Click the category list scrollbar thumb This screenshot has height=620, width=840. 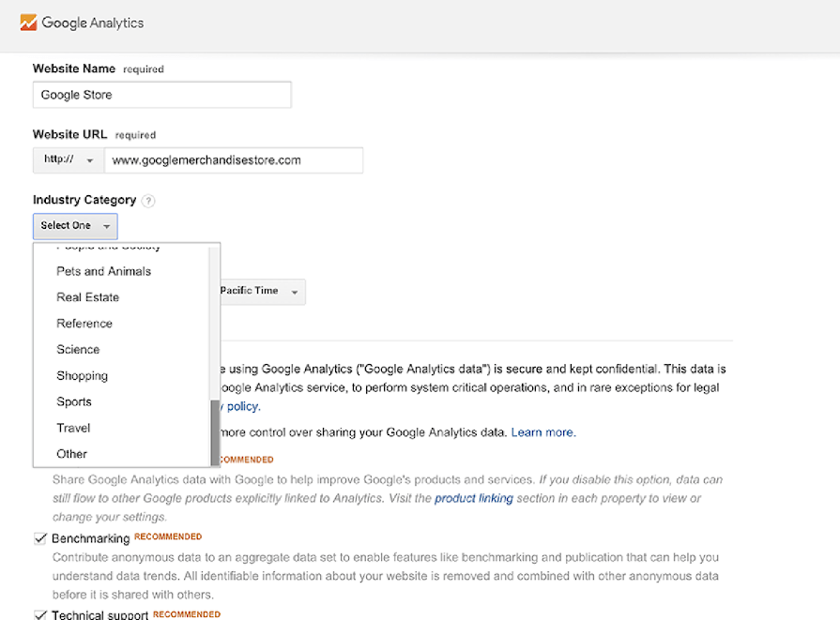tap(215, 432)
